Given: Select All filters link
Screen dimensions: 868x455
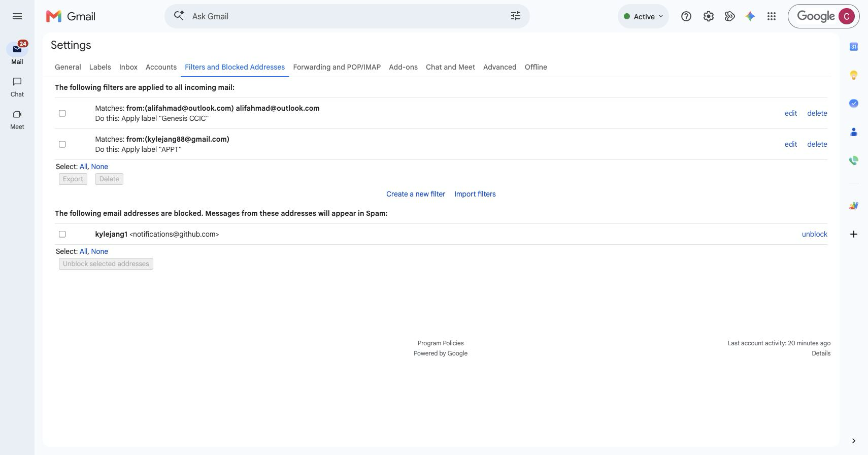Looking at the screenshot, I should tap(83, 167).
